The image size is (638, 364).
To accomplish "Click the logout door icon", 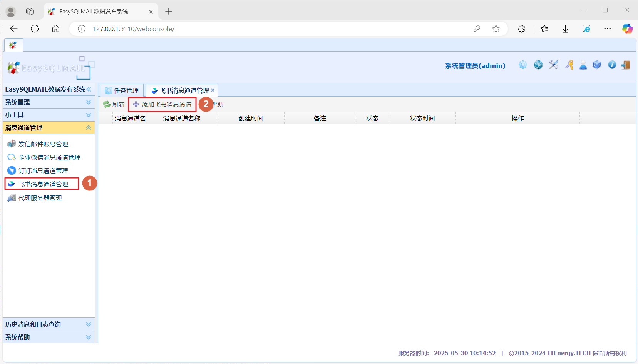I will pos(626,65).
